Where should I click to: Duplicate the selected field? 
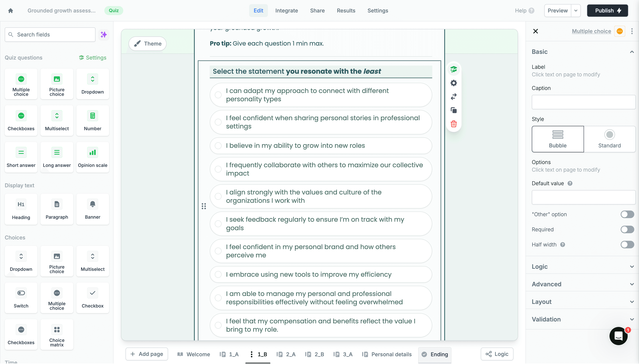[454, 110]
